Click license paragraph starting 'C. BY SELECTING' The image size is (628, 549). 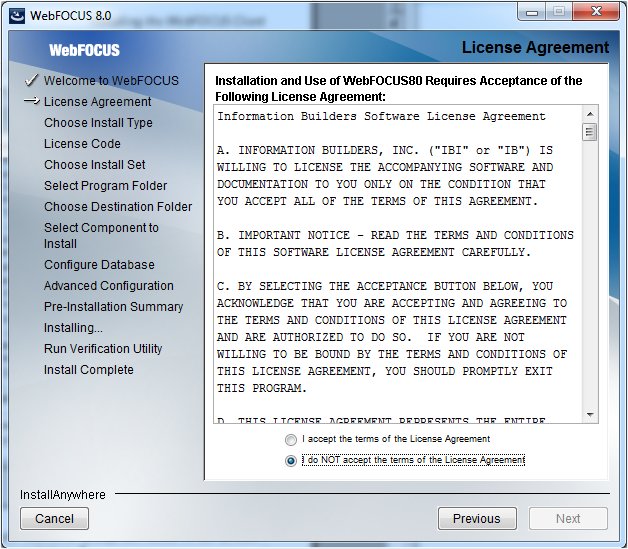pyautogui.click(x=392, y=337)
